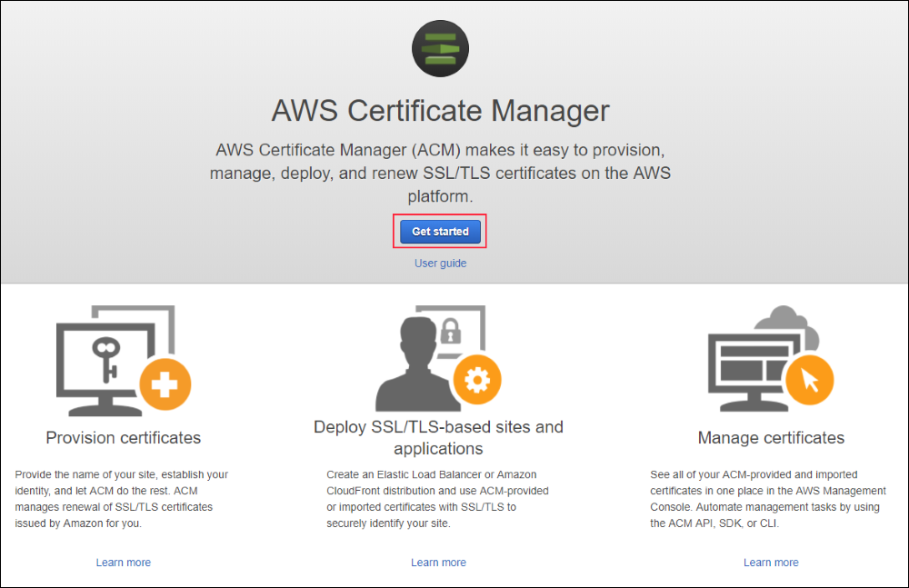The height and width of the screenshot is (588, 909).
Task: Click the AWS Certificate Manager main heading
Action: coord(440,111)
